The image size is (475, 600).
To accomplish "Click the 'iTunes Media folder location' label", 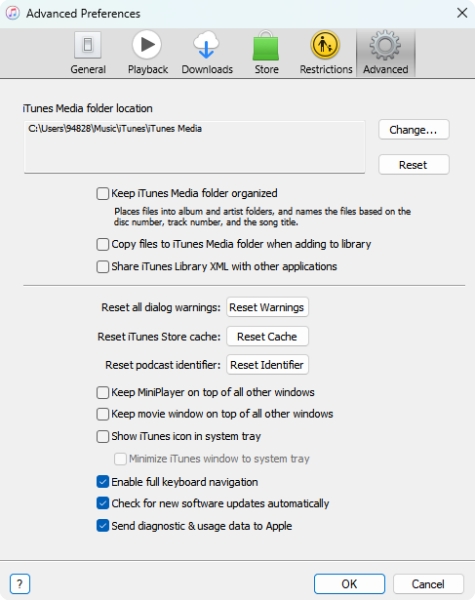I will pyautogui.click(x=88, y=108).
